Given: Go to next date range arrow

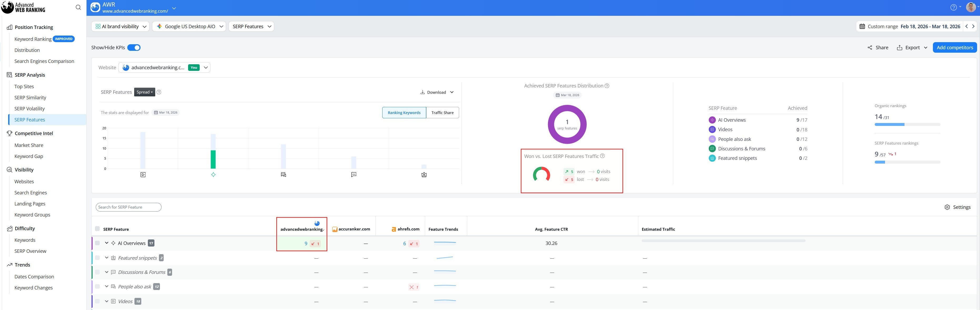Looking at the screenshot, I should click(x=973, y=26).
